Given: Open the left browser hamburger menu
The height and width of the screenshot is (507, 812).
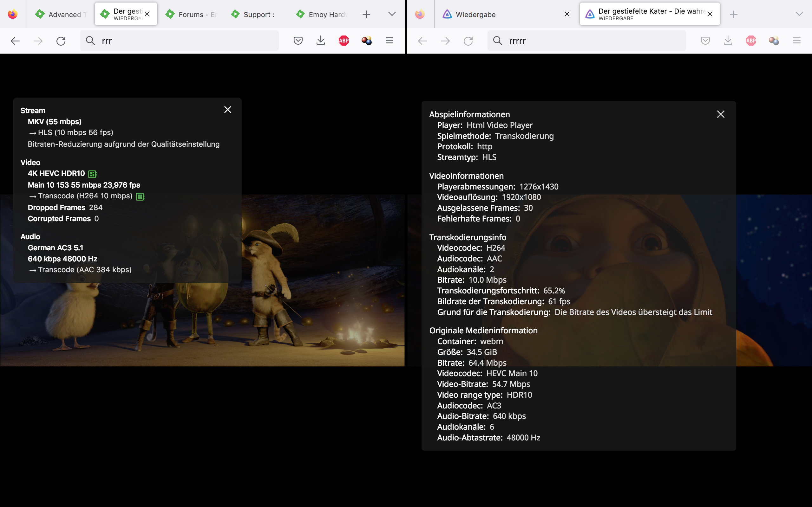Looking at the screenshot, I should coord(389,41).
